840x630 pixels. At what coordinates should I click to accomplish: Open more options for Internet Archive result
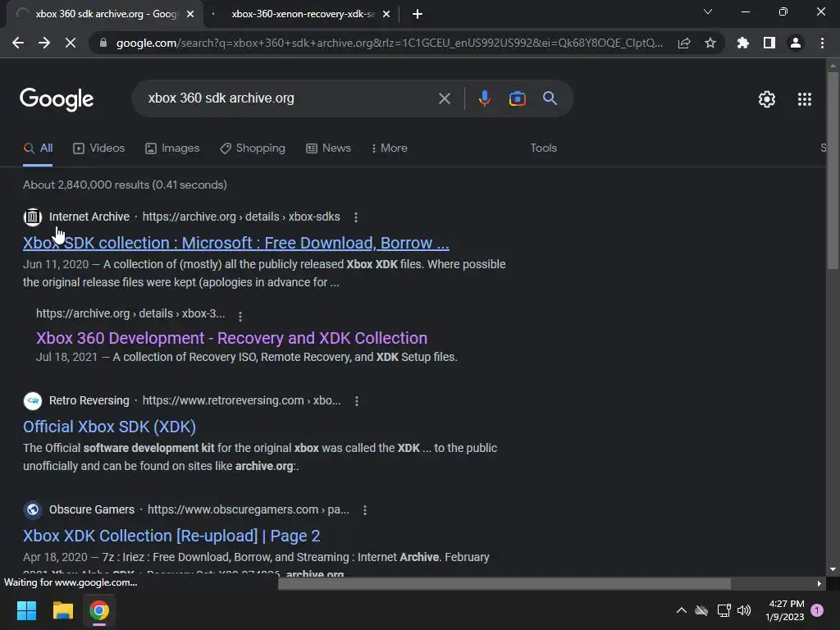[x=356, y=217]
